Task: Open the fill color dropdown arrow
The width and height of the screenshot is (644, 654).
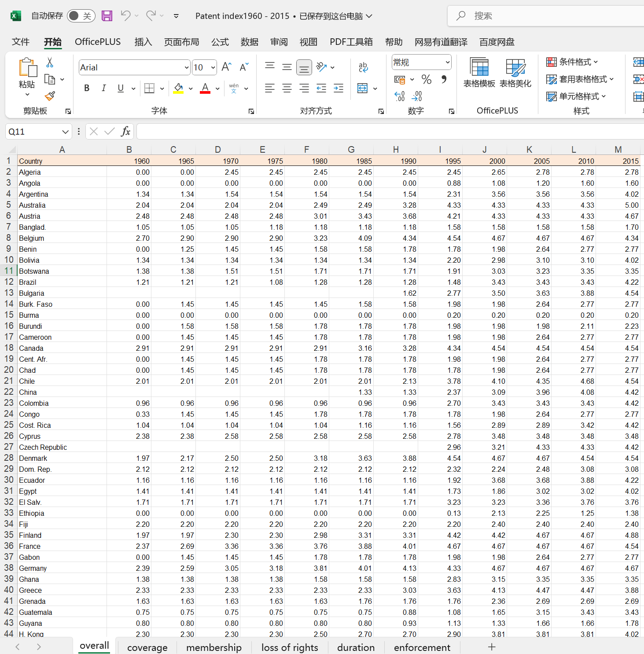Action: click(x=191, y=88)
